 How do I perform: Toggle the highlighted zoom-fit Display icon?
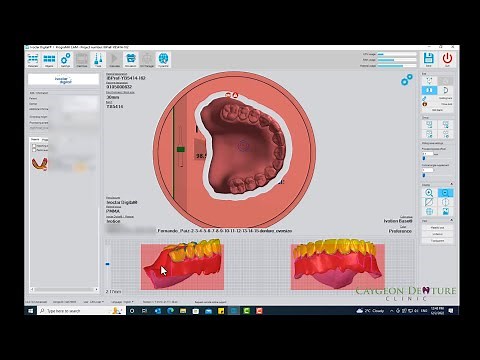(x=445, y=193)
